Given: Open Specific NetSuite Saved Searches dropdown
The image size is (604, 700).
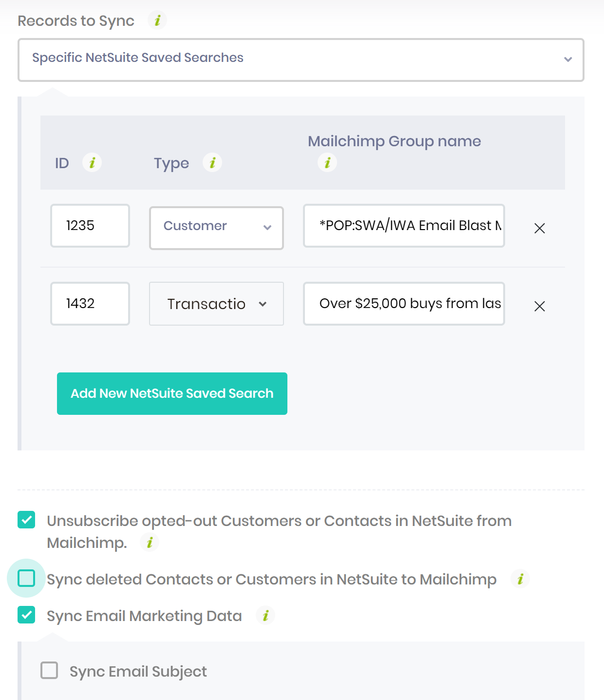Looking at the screenshot, I should click(x=301, y=59).
